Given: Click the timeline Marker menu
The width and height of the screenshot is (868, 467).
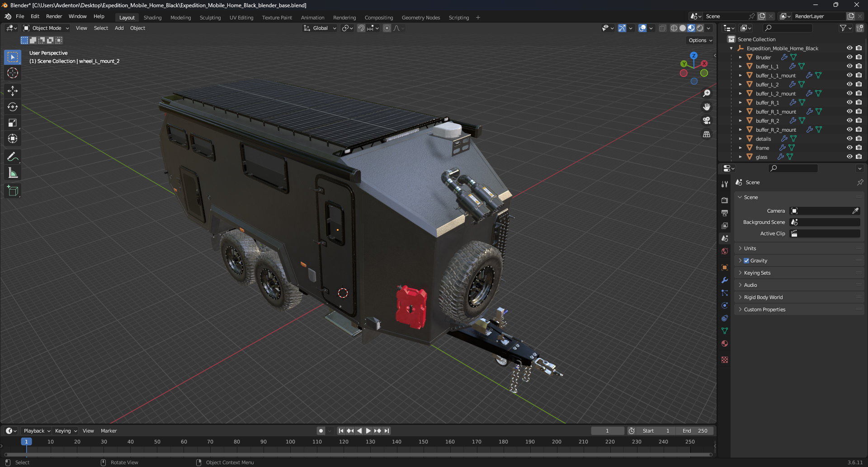Looking at the screenshot, I should (x=108, y=431).
